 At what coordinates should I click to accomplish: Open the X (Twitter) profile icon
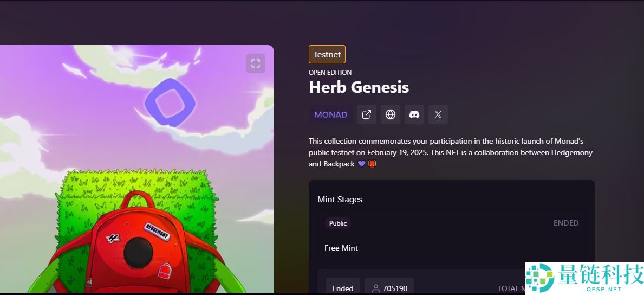pyautogui.click(x=438, y=114)
